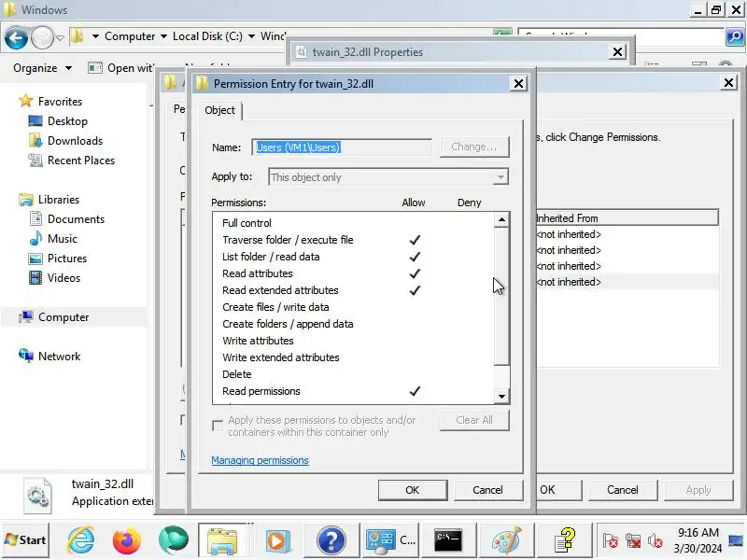Click the muted volume tray icon
747x560 pixels.
[x=655, y=540]
